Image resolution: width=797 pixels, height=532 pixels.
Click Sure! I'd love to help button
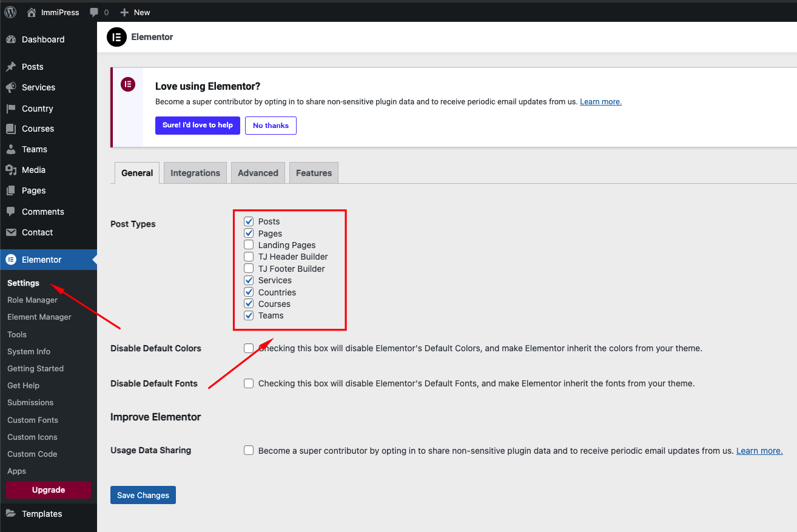[x=198, y=126]
